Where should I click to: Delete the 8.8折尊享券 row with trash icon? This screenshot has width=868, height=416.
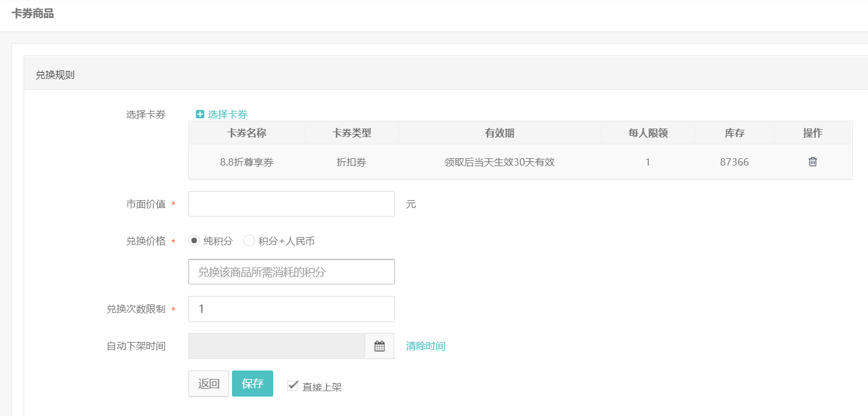(x=812, y=162)
